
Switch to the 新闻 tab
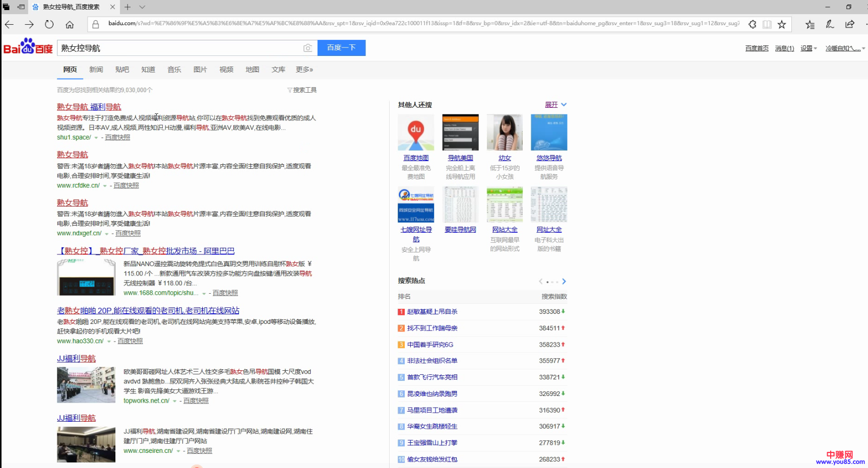click(x=96, y=70)
